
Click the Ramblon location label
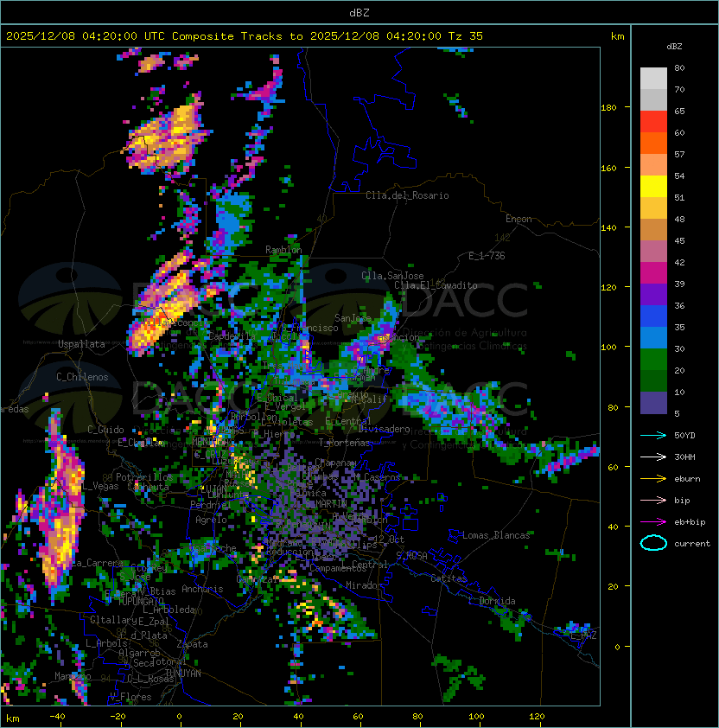point(283,250)
